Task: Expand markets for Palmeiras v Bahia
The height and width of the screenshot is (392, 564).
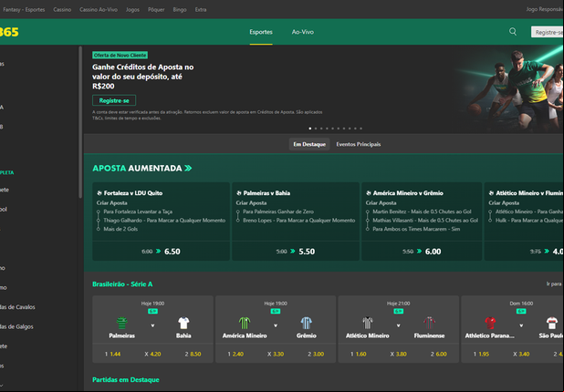Action: [153, 325]
